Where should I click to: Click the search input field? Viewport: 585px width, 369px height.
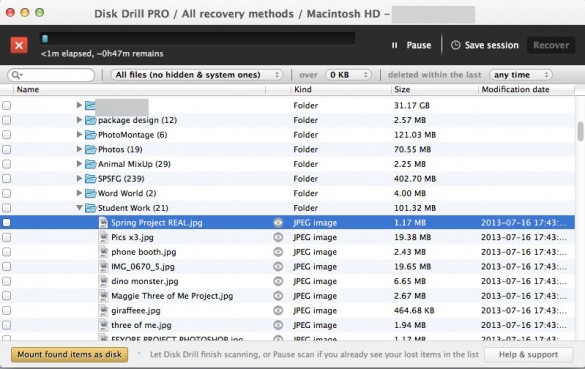pos(51,75)
